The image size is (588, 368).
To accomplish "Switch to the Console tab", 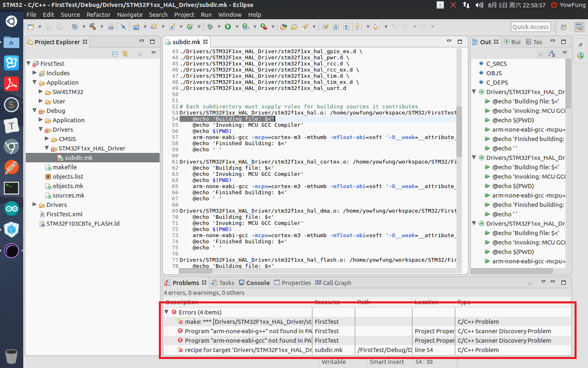I will coord(254,283).
